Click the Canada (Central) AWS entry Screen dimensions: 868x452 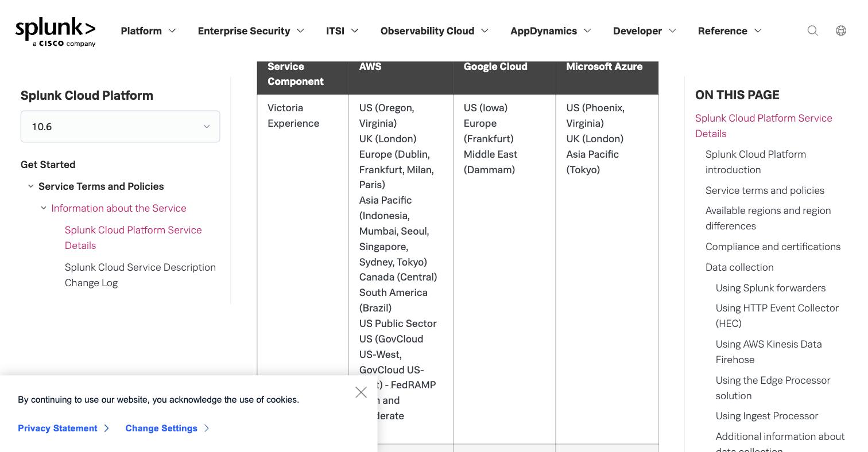pyautogui.click(x=398, y=276)
